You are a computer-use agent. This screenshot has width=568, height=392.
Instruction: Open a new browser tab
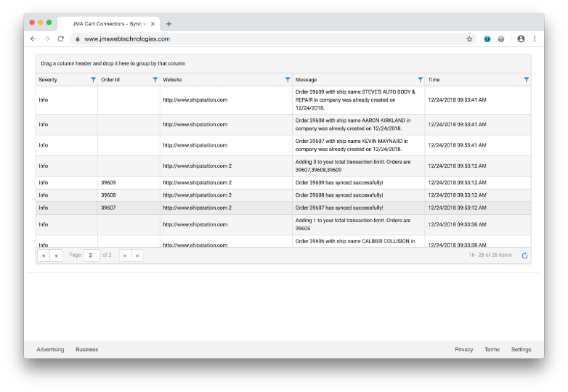(169, 24)
